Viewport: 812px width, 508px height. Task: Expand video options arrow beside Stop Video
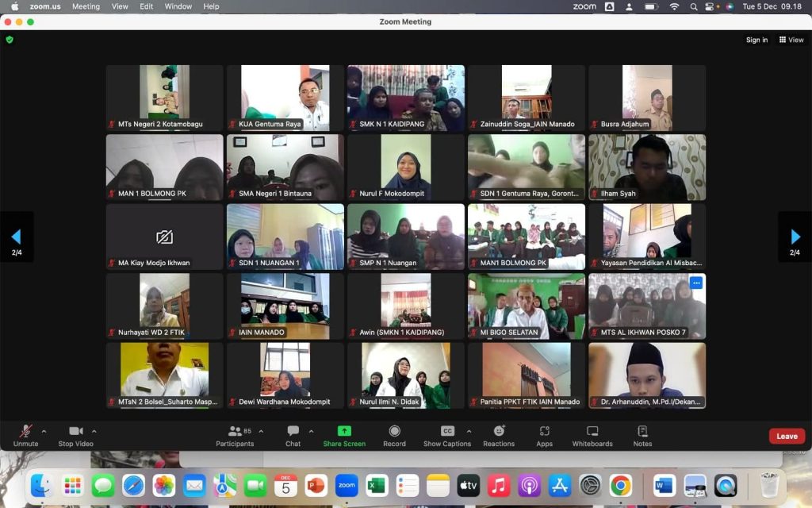(94, 431)
